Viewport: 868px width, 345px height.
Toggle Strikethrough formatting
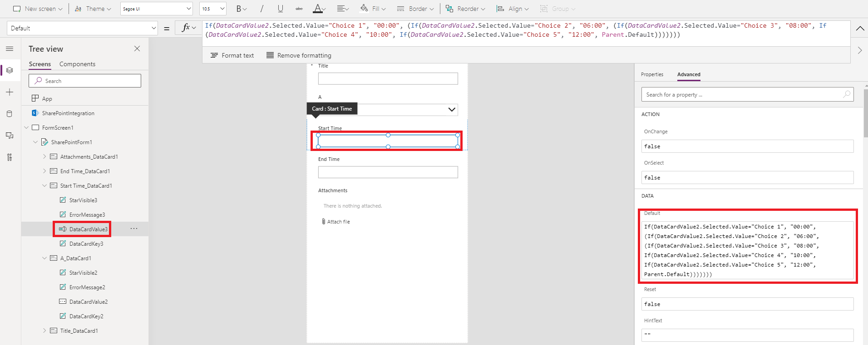point(299,9)
